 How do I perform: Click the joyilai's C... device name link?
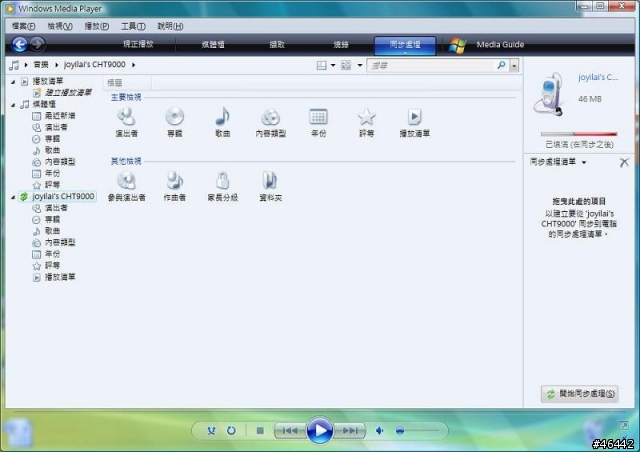(598, 77)
